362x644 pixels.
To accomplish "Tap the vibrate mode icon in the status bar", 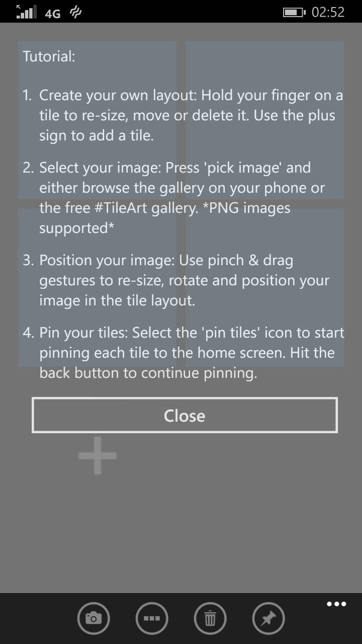I will [75, 13].
